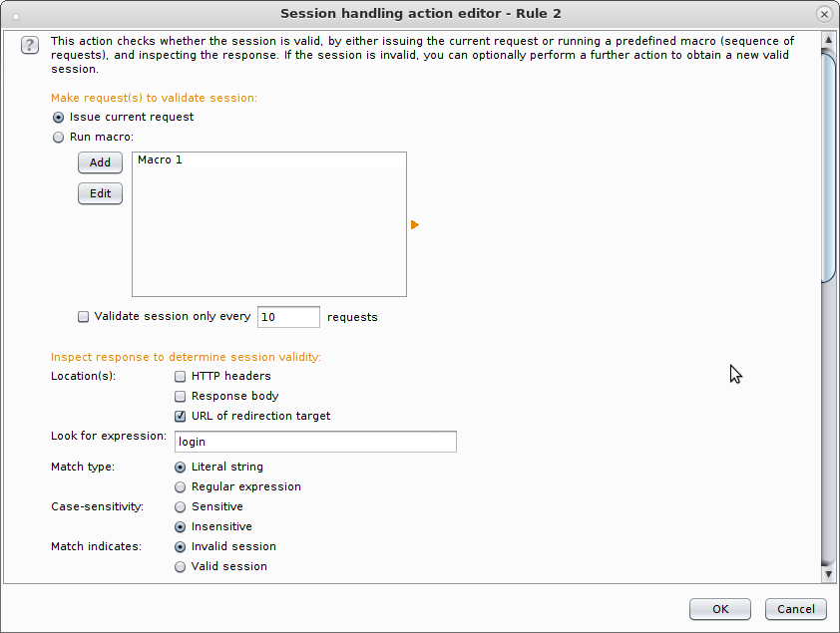Click the Add macro button
The height and width of the screenshot is (633, 840).
[100, 162]
